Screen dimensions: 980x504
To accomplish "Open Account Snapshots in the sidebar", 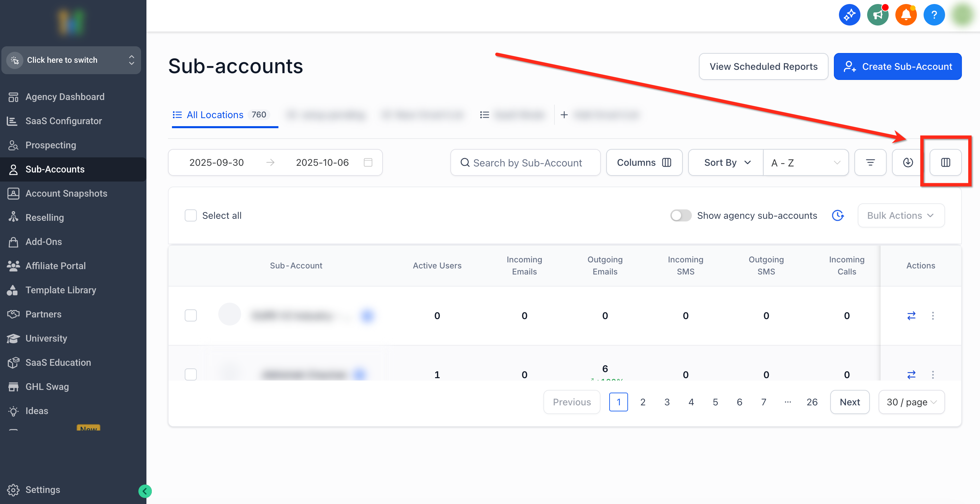I will click(66, 194).
